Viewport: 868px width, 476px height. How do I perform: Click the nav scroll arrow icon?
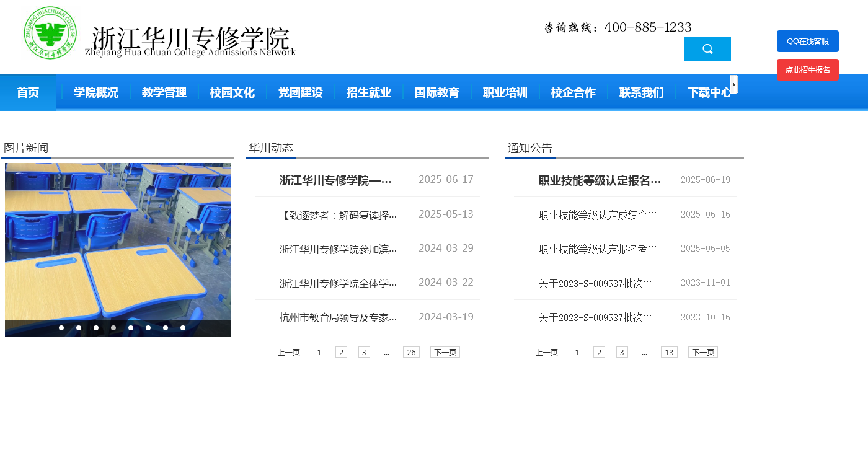(x=734, y=84)
